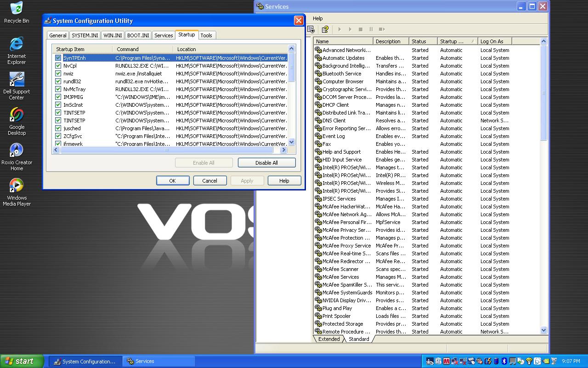Image resolution: width=588 pixels, height=368 pixels.
Task: Select the Windows Media Player desktop icon
Action: [x=17, y=192]
